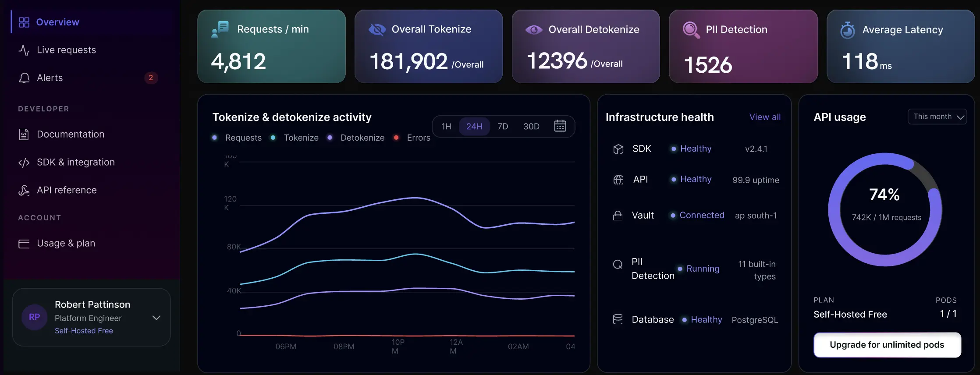
Task: Select the 1H time range
Action: [x=446, y=127]
